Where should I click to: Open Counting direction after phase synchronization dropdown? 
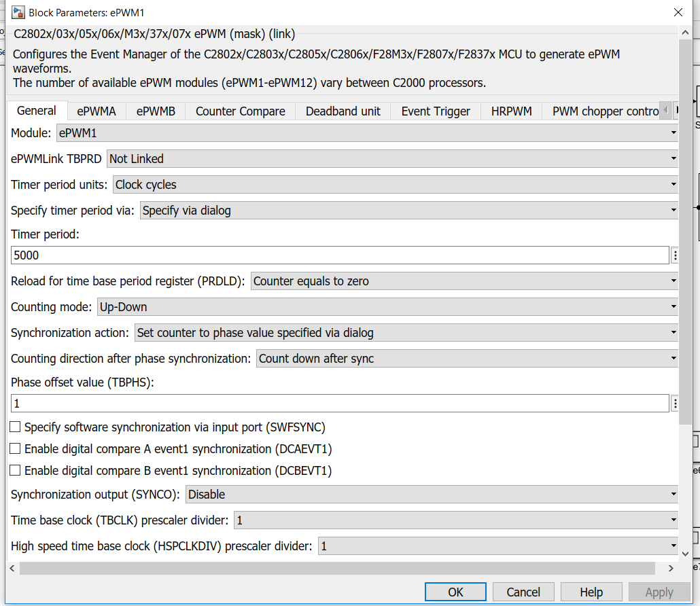(x=467, y=359)
